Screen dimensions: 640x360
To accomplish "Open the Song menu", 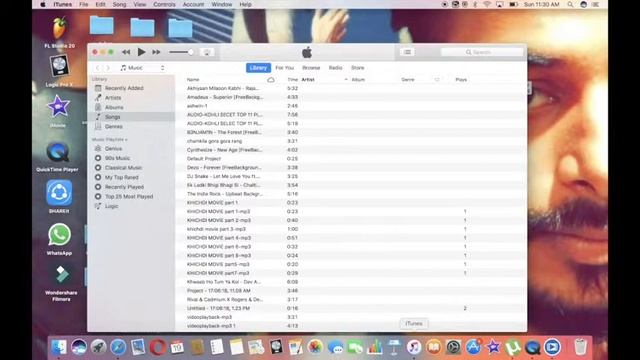I will [119, 4].
